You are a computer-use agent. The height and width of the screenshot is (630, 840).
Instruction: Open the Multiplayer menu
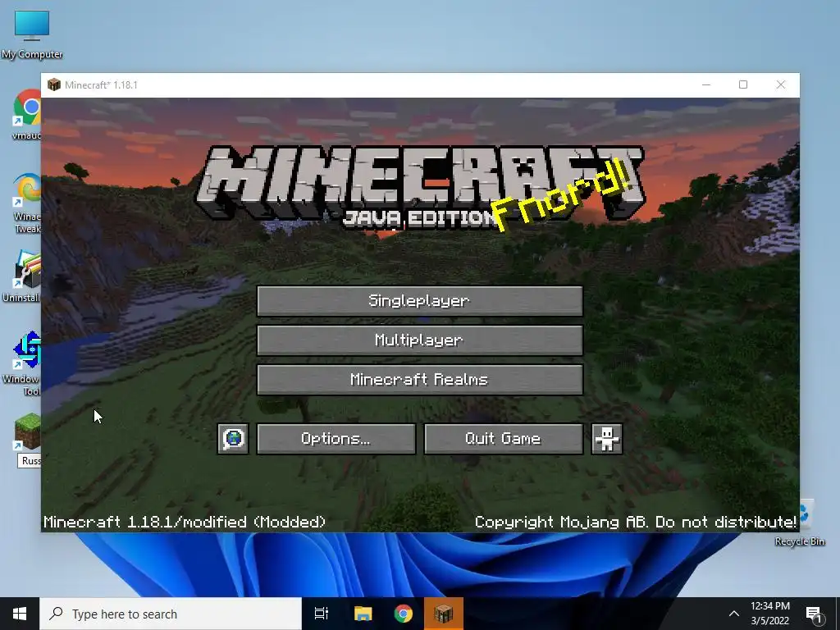pyautogui.click(x=419, y=340)
